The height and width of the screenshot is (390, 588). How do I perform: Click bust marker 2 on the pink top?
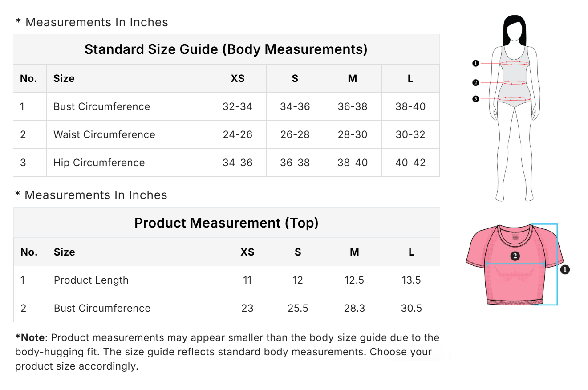click(x=515, y=256)
